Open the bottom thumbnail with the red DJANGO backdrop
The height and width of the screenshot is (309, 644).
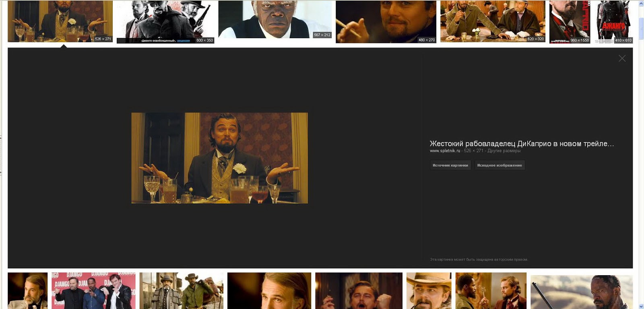point(93,290)
